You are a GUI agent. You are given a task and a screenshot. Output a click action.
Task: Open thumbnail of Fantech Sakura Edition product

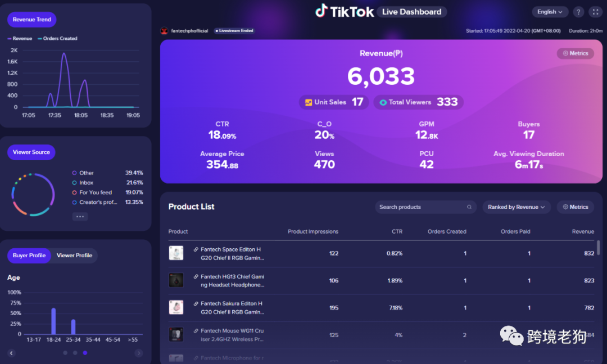pyautogui.click(x=176, y=307)
